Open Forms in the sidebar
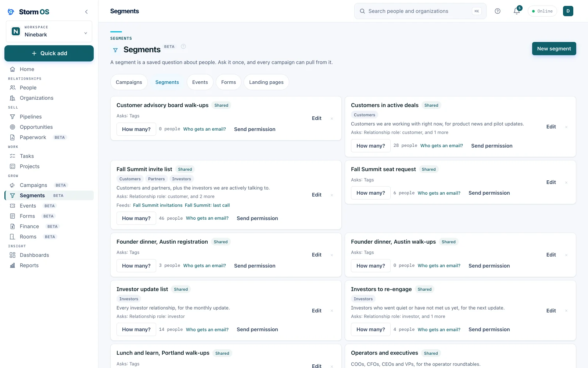The image size is (588, 368). coord(49,216)
